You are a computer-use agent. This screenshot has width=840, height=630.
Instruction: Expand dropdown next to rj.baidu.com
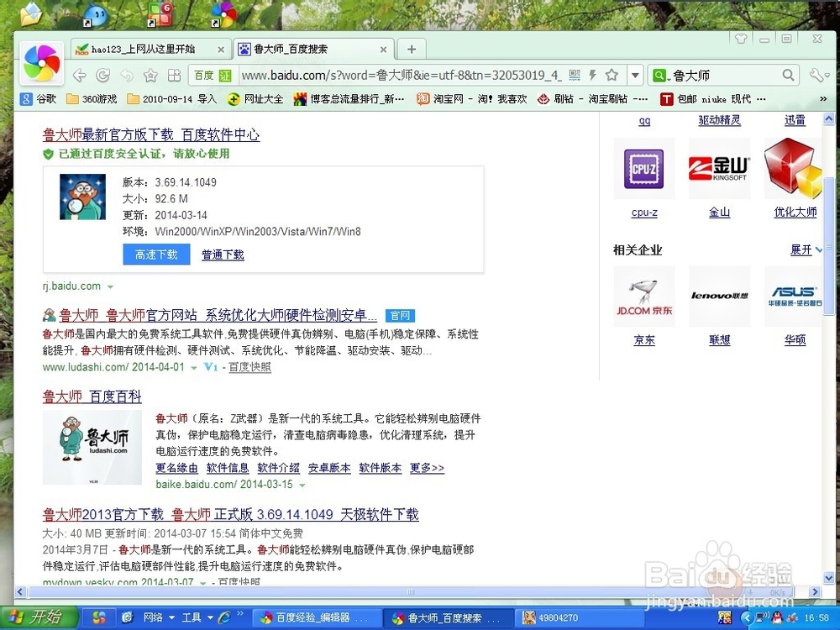[x=110, y=286]
